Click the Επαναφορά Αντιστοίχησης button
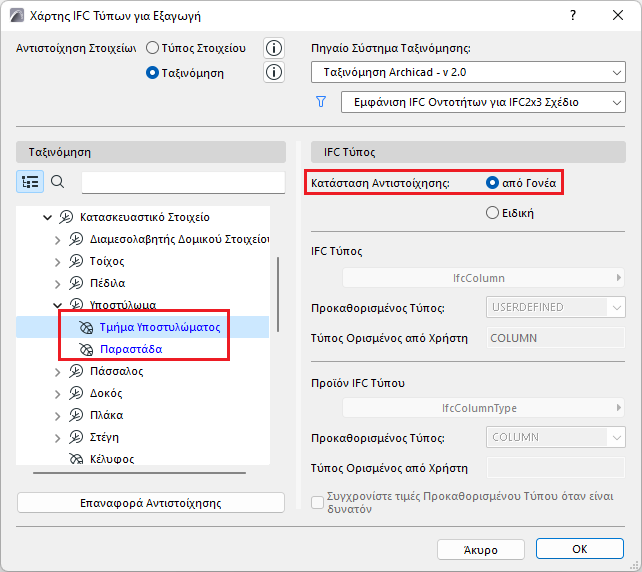 (x=151, y=503)
